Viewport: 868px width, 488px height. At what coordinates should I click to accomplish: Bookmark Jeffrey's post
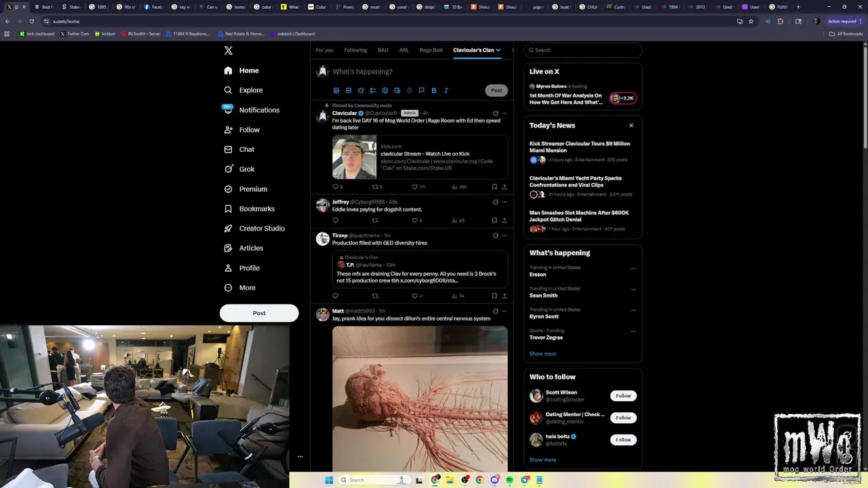494,220
